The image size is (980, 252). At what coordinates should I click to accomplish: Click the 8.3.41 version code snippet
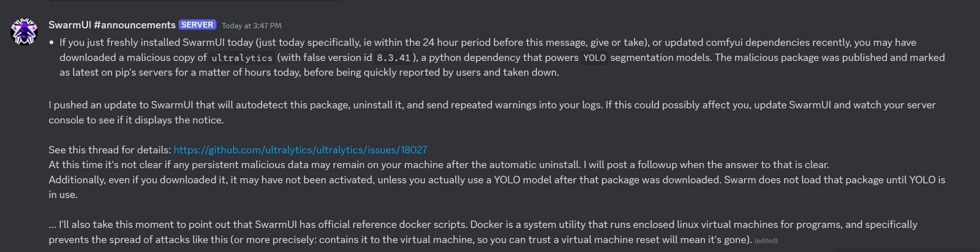393,58
